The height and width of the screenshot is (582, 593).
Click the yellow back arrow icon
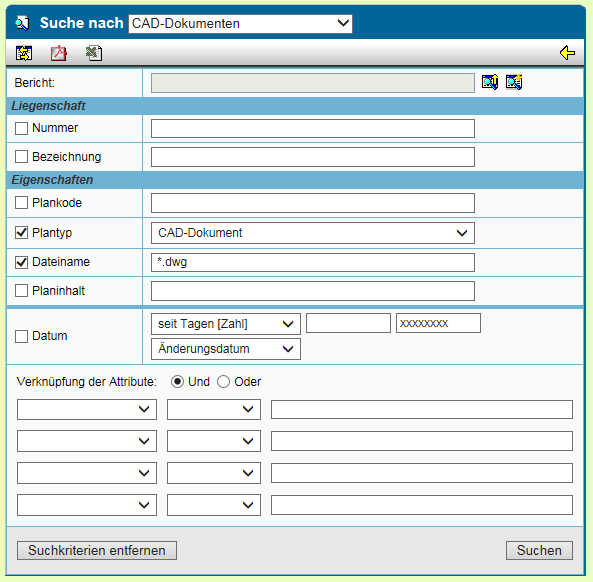click(x=567, y=53)
